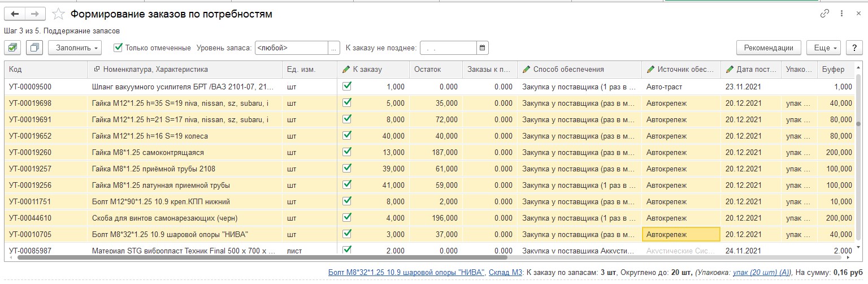Click the forward navigation arrow

click(x=35, y=14)
